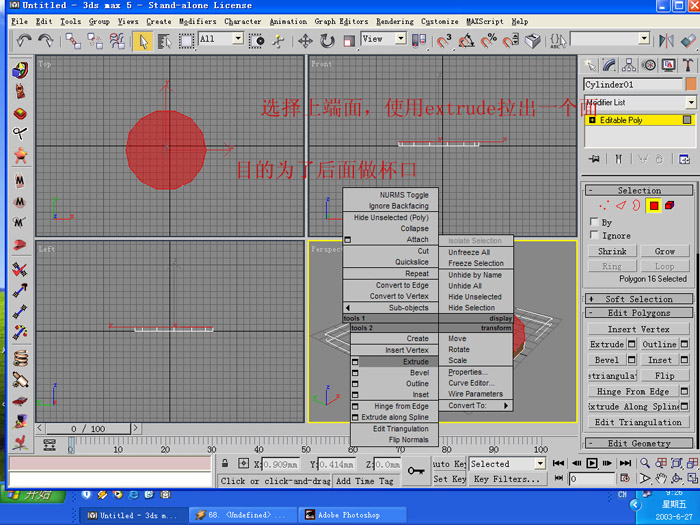700x525 pixels.
Task: Choose the Select and Scale tool
Action: pos(349,41)
